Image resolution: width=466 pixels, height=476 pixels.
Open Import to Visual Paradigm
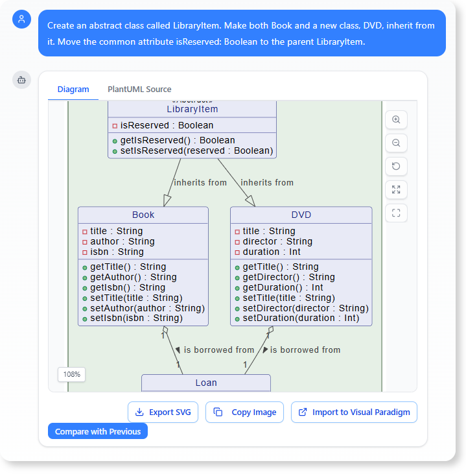tap(354, 412)
